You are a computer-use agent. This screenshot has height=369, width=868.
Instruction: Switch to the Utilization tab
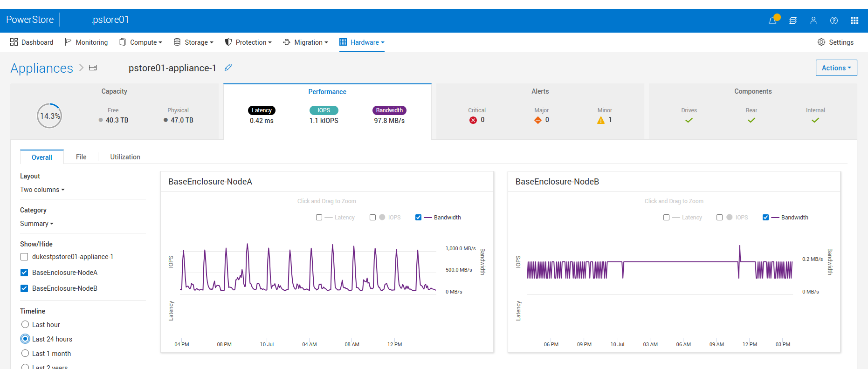point(125,157)
